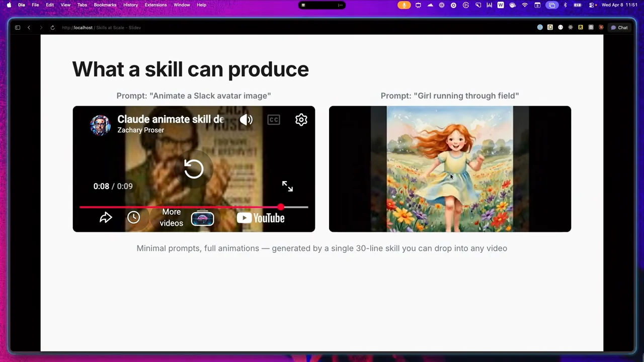Go forward using the browser forward arrow

[x=41, y=28]
